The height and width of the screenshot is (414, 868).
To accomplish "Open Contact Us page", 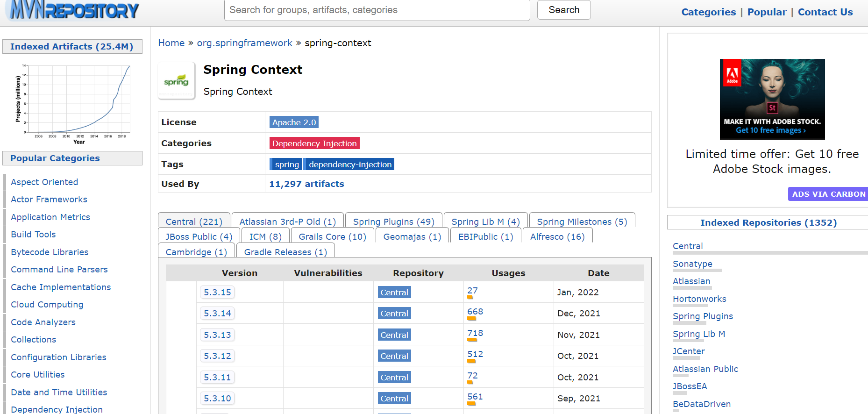I will [825, 12].
